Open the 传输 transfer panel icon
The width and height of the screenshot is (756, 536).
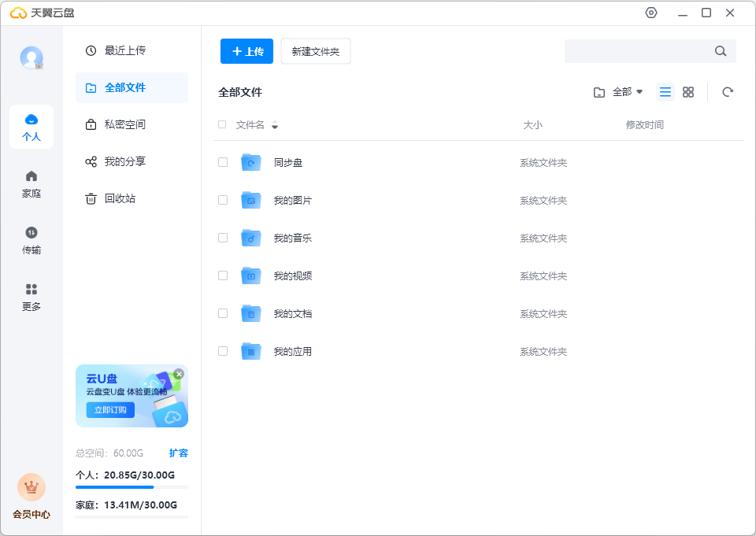coord(31,233)
